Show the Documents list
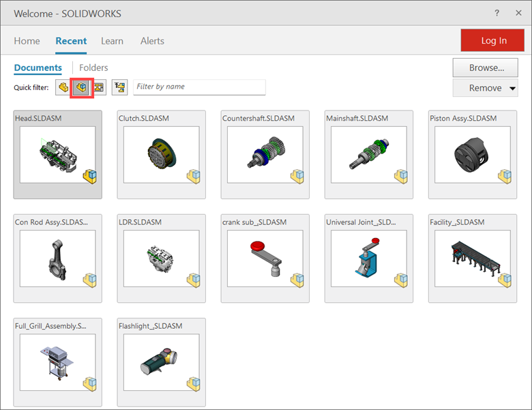The height and width of the screenshot is (410, 532). [x=38, y=68]
